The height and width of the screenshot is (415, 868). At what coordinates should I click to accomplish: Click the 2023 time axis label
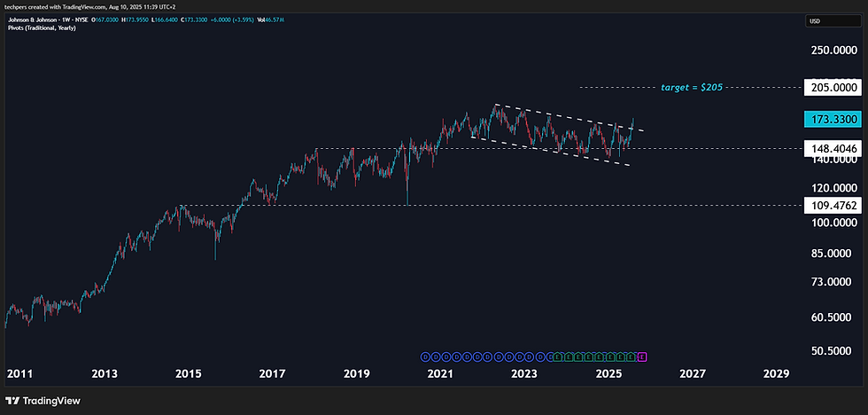click(x=524, y=374)
